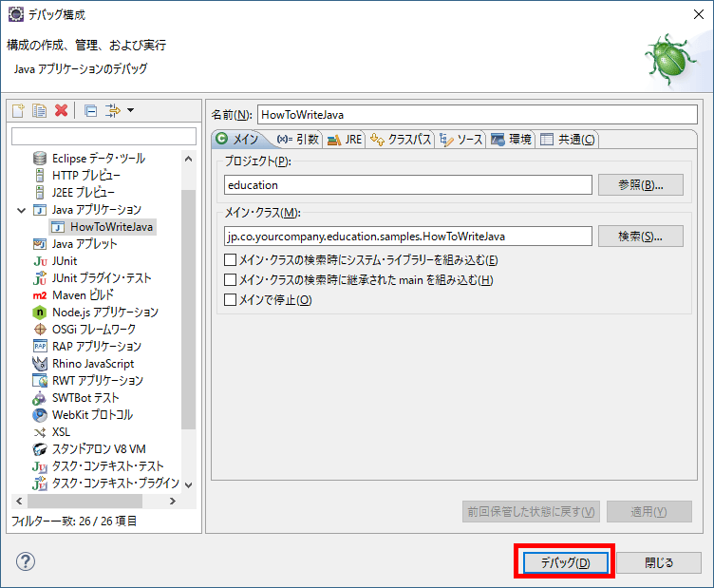This screenshot has width=714, height=588.
Task: Switch to the ソース tab
Action: (x=460, y=140)
